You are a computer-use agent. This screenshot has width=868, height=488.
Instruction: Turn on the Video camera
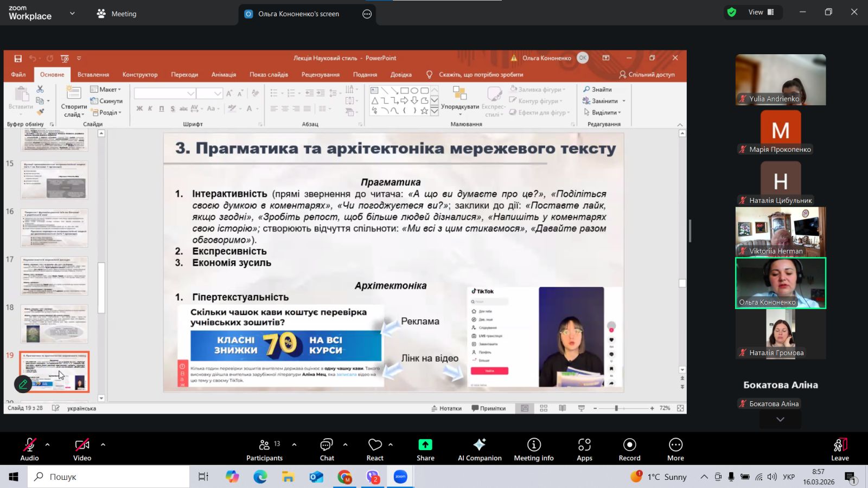click(82, 445)
